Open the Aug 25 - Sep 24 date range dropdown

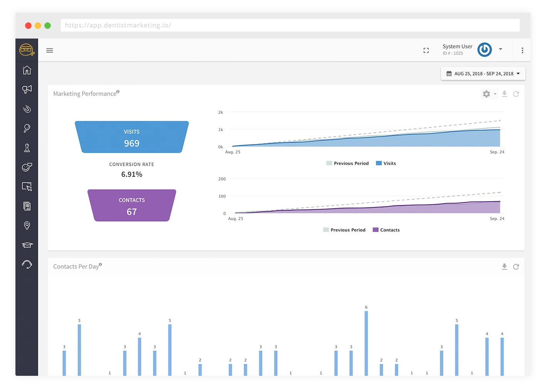(483, 74)
